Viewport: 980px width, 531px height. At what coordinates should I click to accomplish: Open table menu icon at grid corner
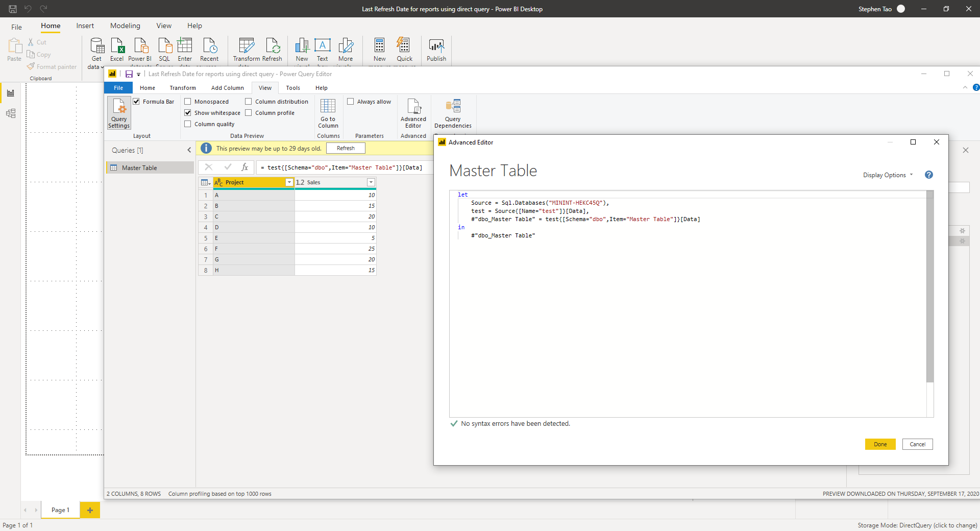206,182
